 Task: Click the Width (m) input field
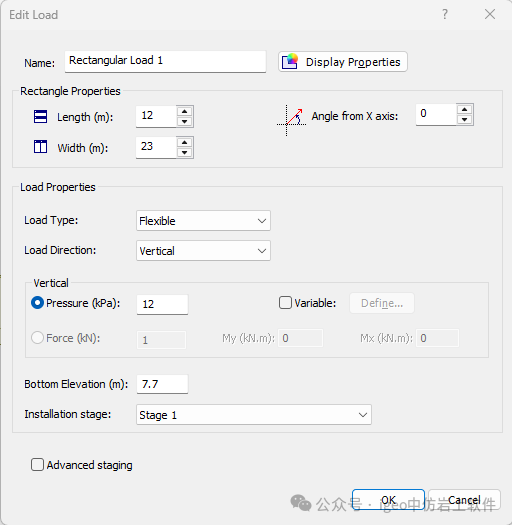pos(156,147)
